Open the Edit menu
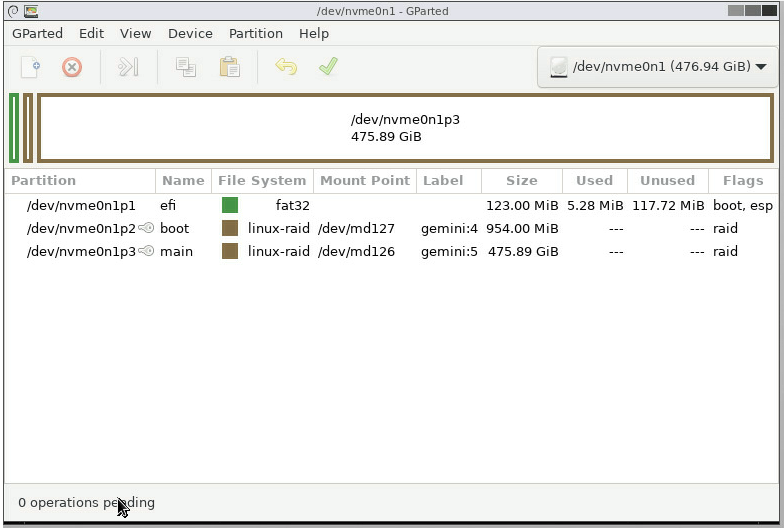This screenshot has width=784, height=528. point(92,34)
